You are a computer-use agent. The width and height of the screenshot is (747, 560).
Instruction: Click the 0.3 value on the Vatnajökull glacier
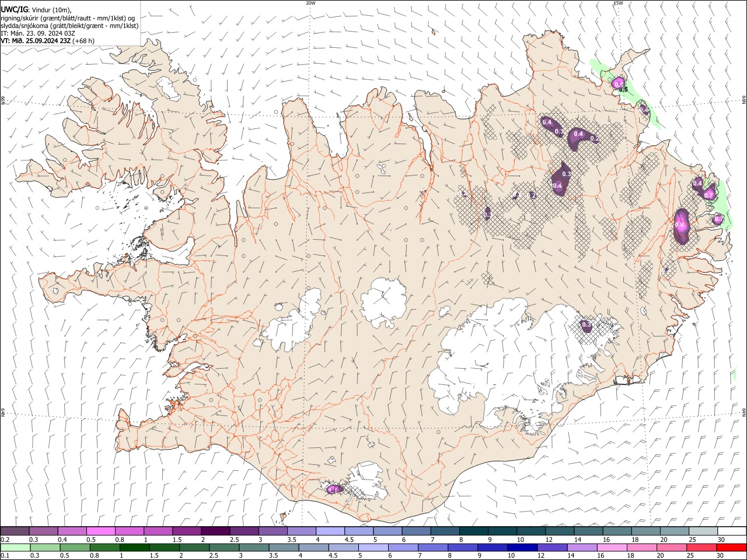pos(587,324)
